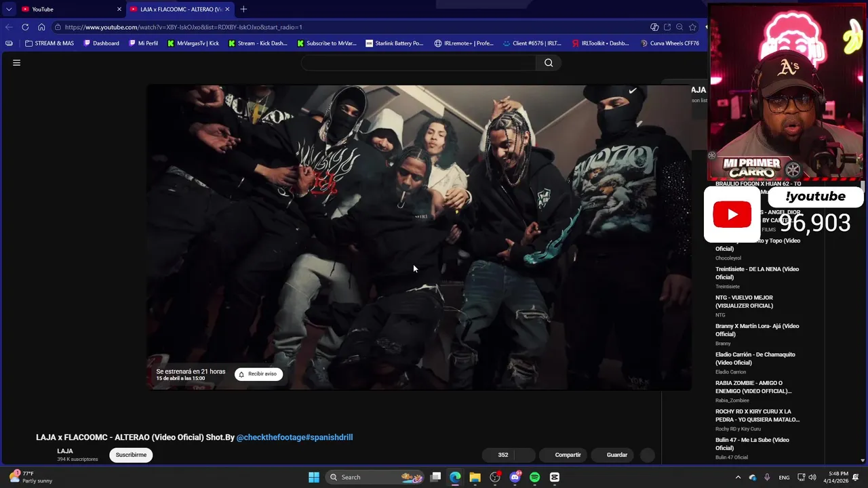868x488 pixels.
Task: Focus the YouTube search text box
Action: pyautogui.click(x=418, y=63)
